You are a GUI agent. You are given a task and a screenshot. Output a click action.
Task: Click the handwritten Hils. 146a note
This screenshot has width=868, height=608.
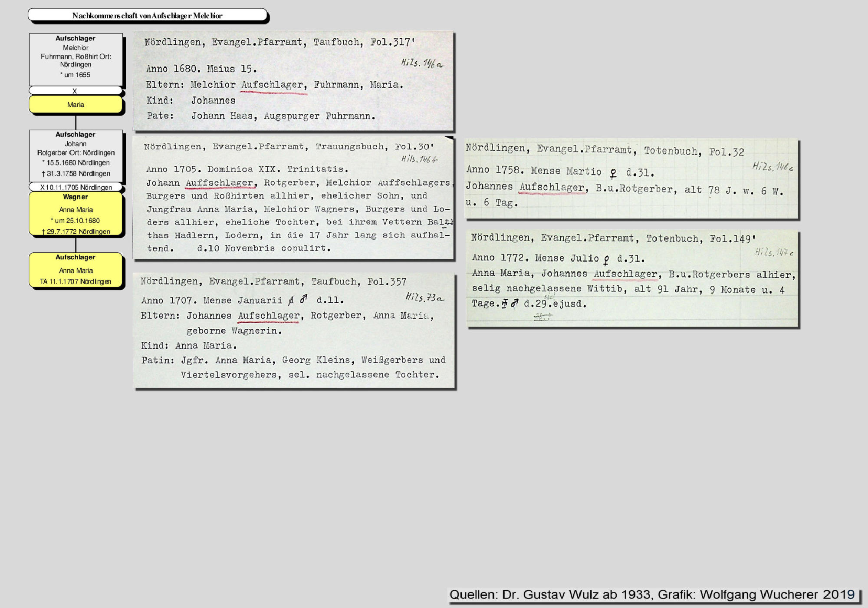[421, 63]
